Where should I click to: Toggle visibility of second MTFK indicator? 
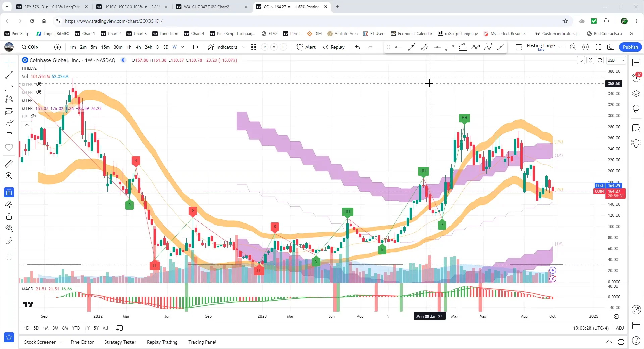click(x=39, y=93)
